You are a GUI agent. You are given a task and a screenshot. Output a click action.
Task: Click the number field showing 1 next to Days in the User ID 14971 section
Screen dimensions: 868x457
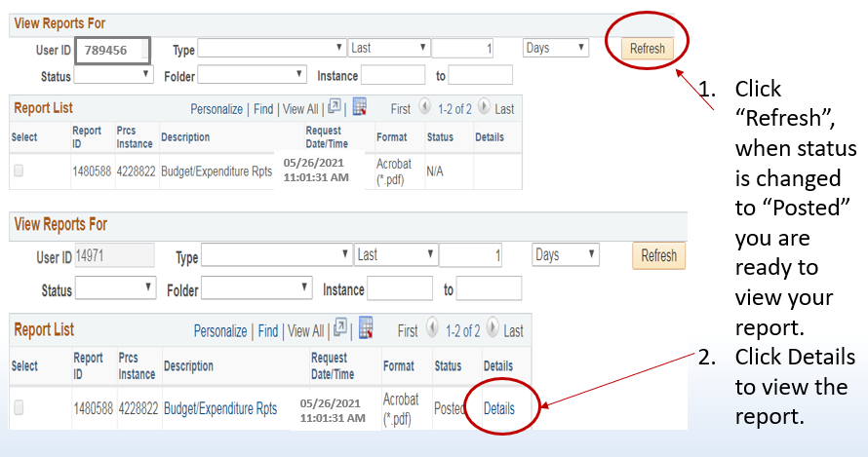pos(470,255)
